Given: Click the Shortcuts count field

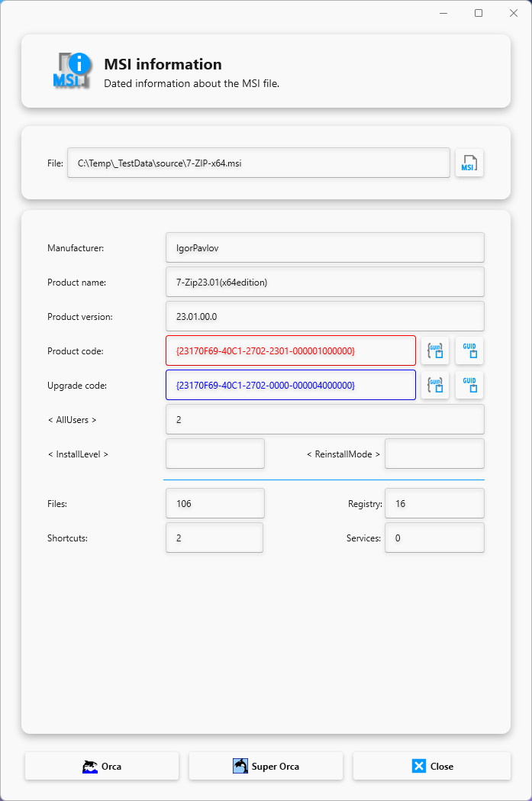Looking at the screenshot, I should pyautogui.click(x=214, y=538).
